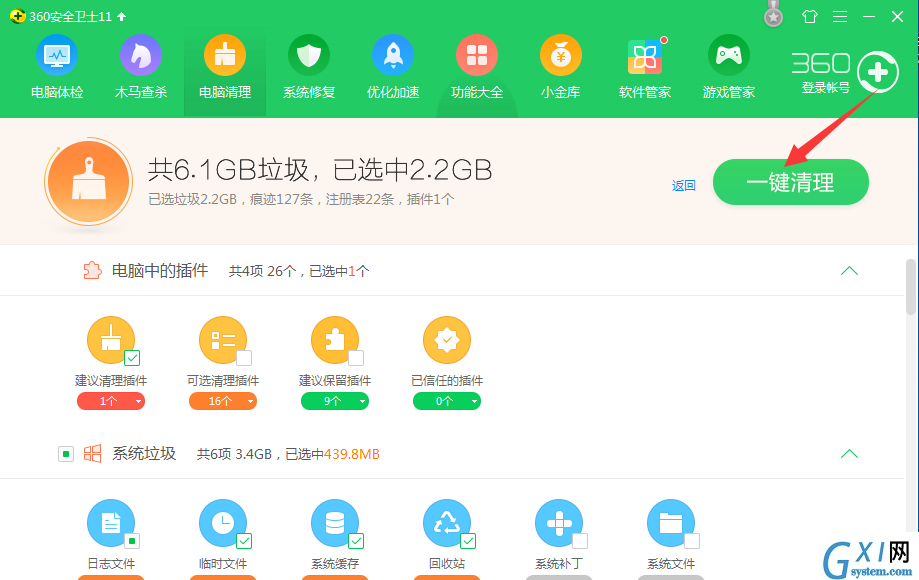The image size is (919, 580).
Task: Expand the green 0个 dropdown
Action: click(x=447, y=401)
